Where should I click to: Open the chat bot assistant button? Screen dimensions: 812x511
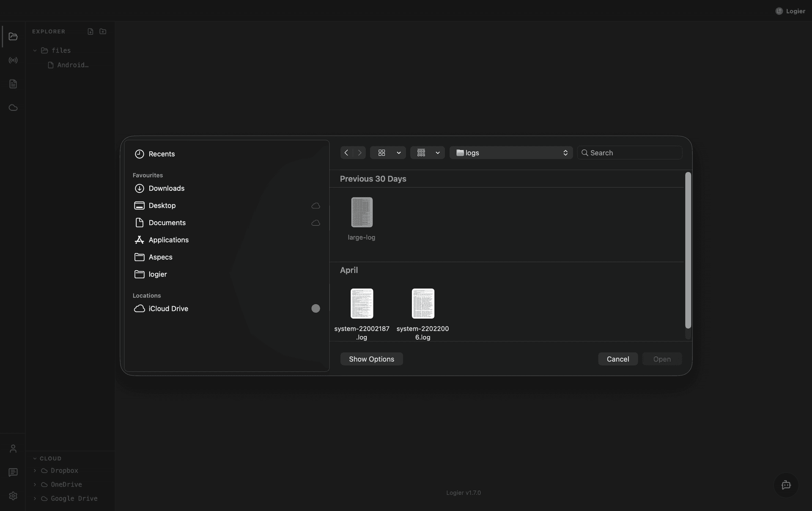point(786,485)
